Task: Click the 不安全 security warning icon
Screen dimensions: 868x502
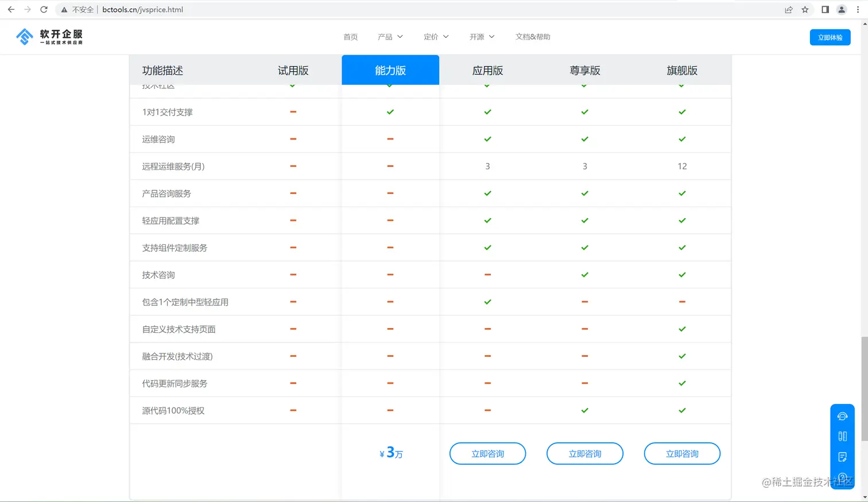Action: point(64,10)
